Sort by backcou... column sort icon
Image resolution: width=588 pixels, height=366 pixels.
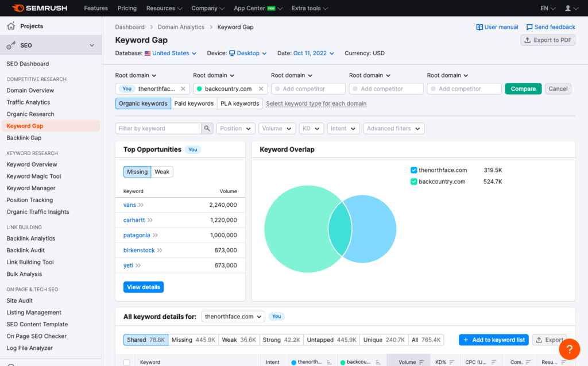tap(378, 362)
